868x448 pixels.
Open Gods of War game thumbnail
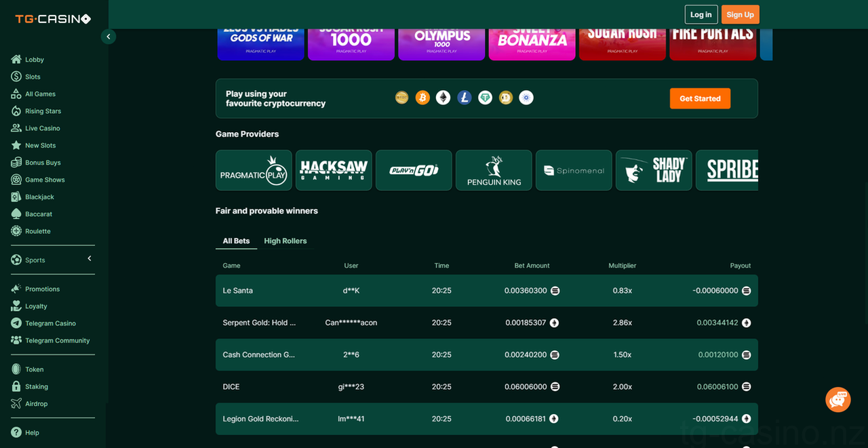point(261,44)
